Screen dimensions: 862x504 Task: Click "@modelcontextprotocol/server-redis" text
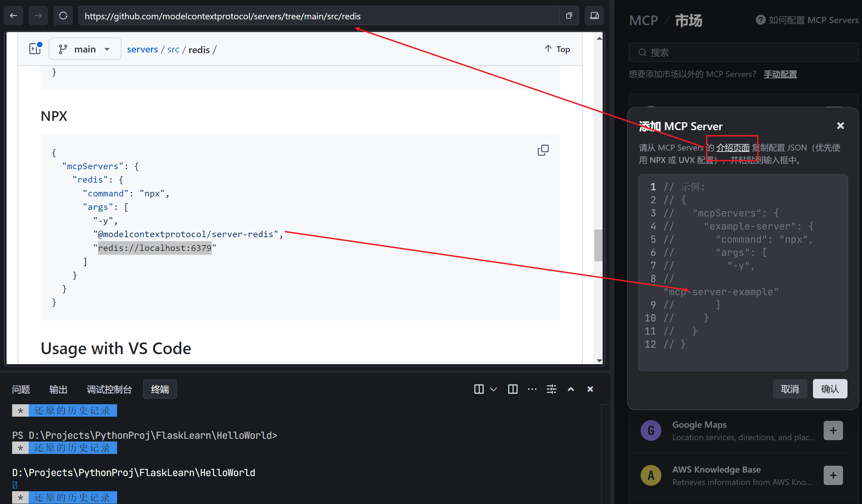click(x=186, y=234)
